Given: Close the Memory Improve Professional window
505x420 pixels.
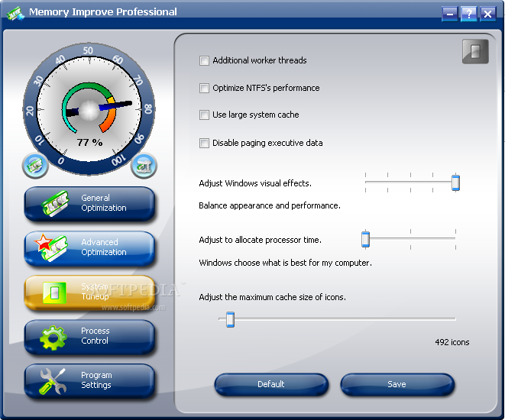Looking at the screenshot, I should coord(488,14).
